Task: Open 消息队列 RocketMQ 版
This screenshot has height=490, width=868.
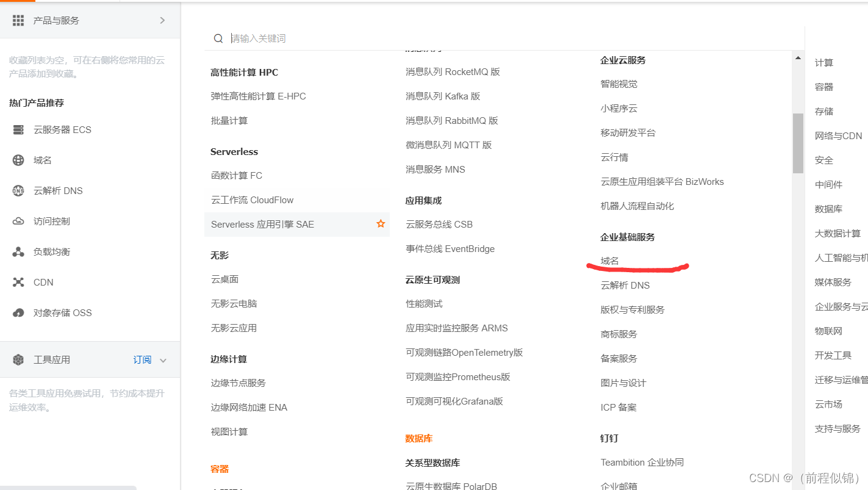Action: [x=453, y=71]
